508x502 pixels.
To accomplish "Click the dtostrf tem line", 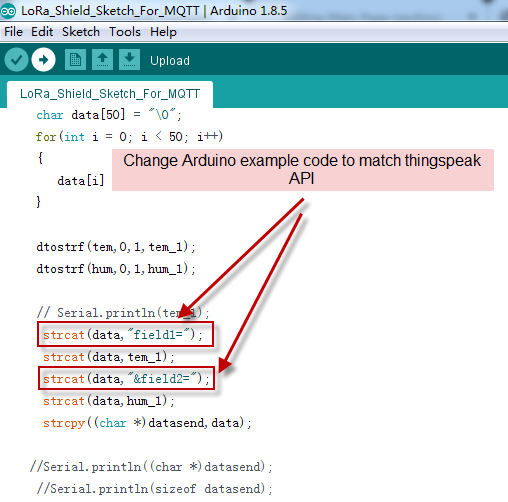I will (116, 247).
